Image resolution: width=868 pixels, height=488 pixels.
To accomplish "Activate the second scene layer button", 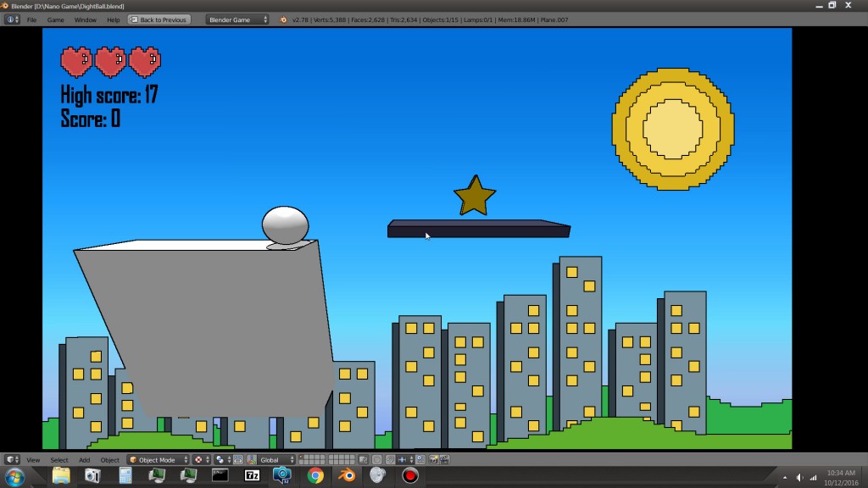I will click(306, 457).
